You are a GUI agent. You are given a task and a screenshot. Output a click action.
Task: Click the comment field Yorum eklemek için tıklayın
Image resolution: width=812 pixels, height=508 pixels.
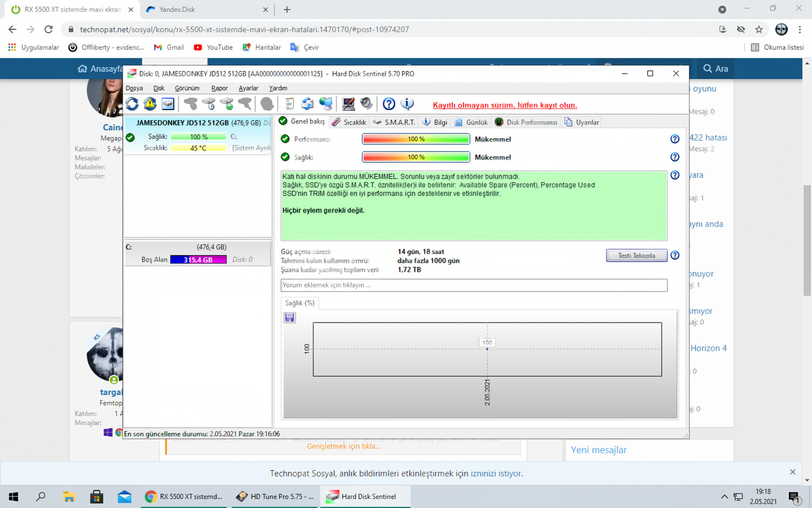[x=474, y=285]
